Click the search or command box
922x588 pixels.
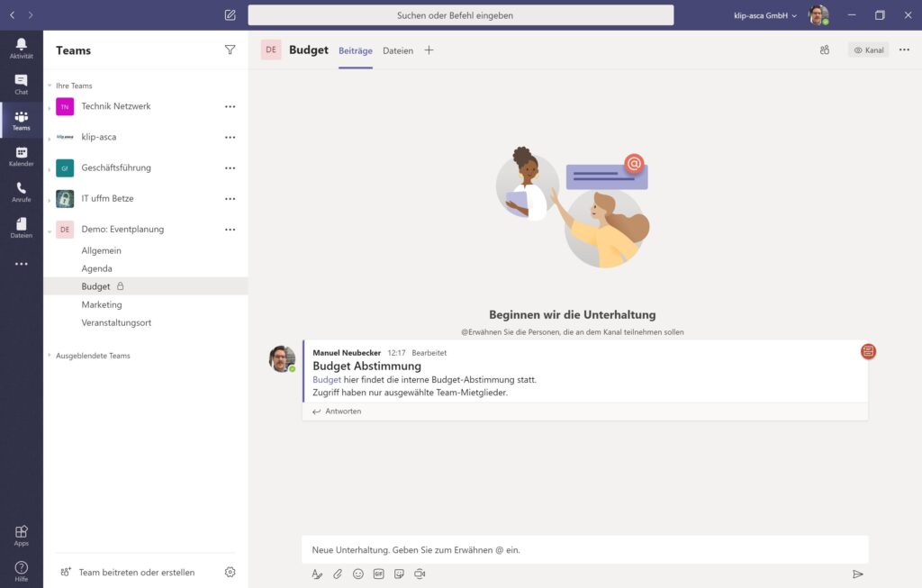pyautogui.click(x=460, y=15)
